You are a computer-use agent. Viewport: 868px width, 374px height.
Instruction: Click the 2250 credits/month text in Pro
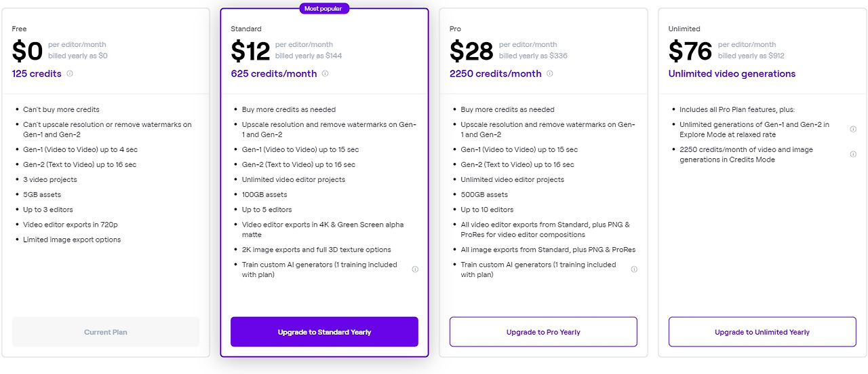pyautogui.click(x=495, y=74)
